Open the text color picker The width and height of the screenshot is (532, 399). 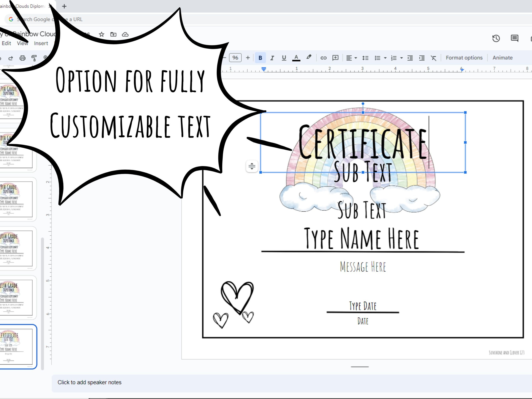[x=296, y=58]
